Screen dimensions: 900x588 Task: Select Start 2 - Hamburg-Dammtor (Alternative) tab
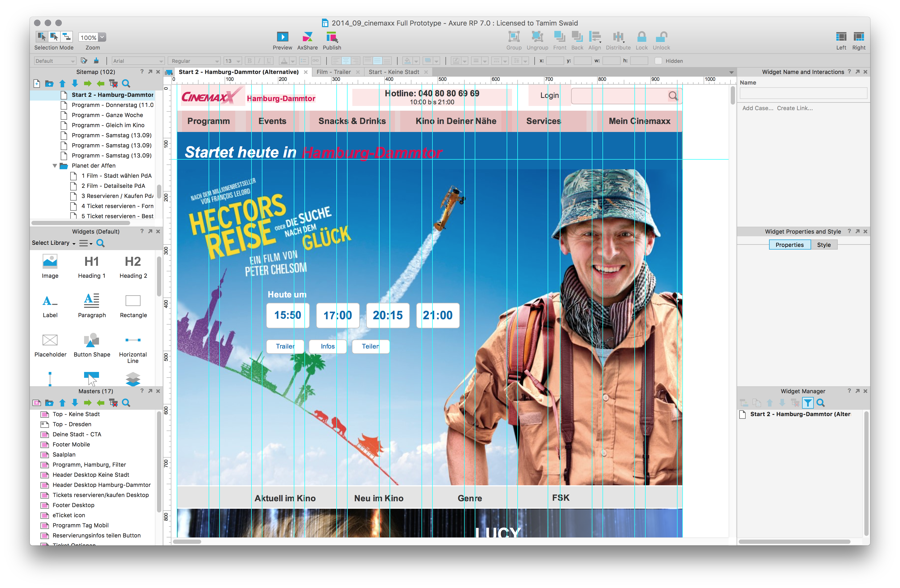[x=239, y=72]
